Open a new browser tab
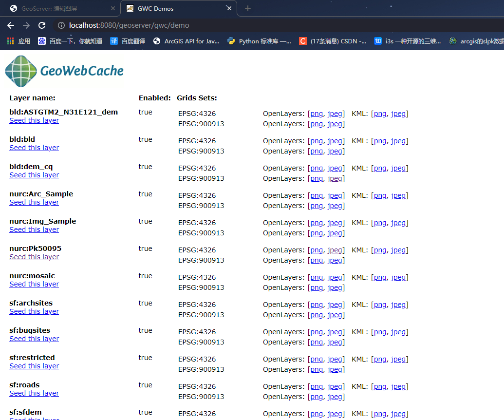The height and width of the screenshot is (420, 504). point(247,8)
